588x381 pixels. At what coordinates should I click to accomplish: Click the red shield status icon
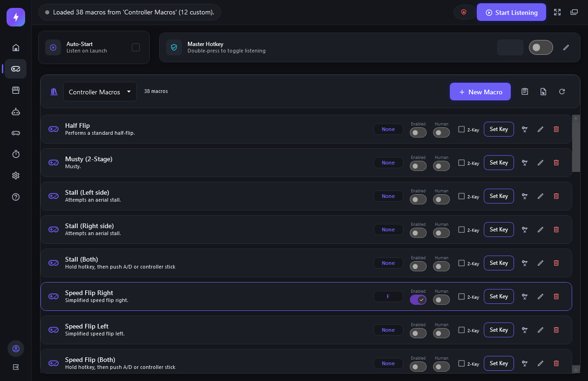pos(464,13)
